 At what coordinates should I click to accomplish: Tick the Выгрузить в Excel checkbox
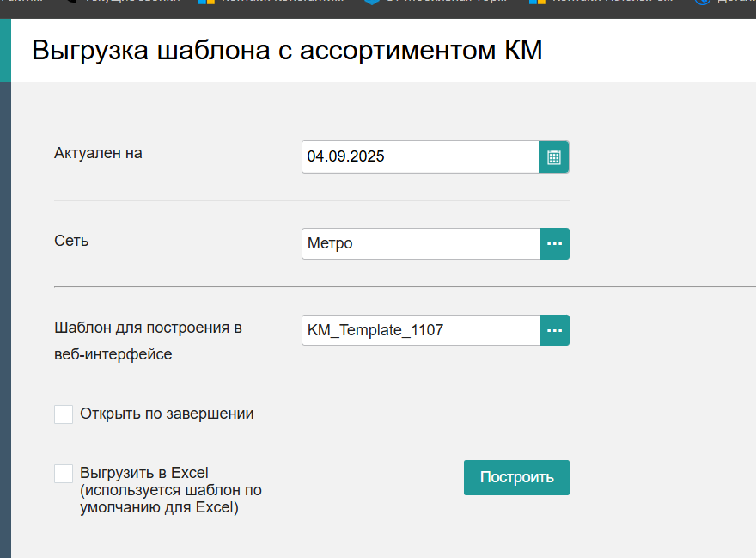pyautogui.click(x=64, y=474)
